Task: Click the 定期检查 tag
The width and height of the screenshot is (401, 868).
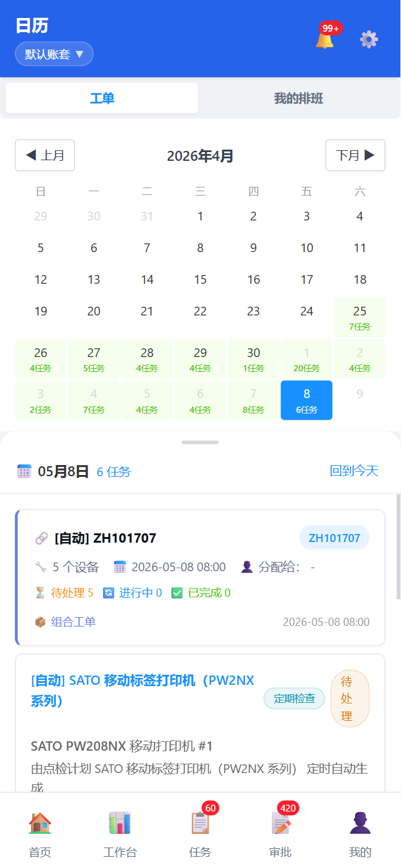Action: [x=294, y=698]
